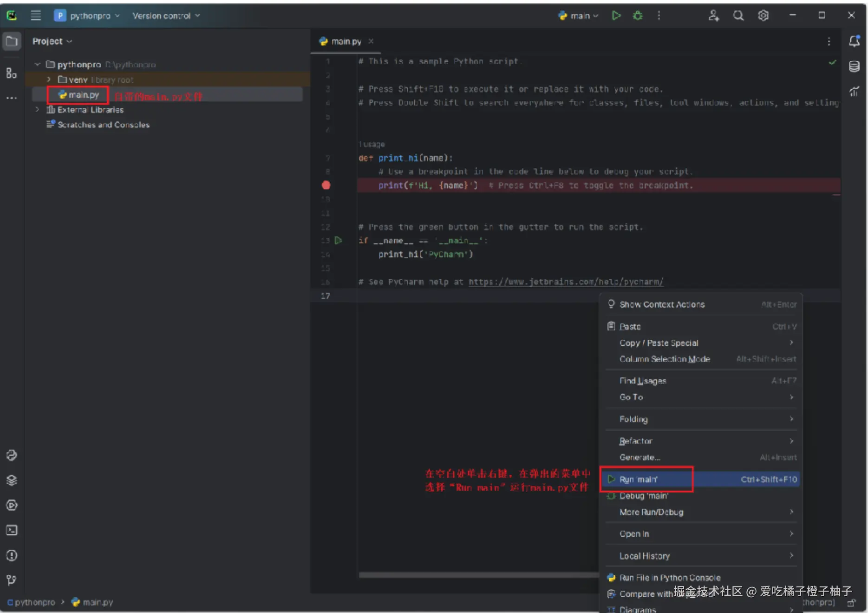Open the jetbrains.com pycharm help link
Viewport: 868px width, 613px height.
[x=566, y=282]
